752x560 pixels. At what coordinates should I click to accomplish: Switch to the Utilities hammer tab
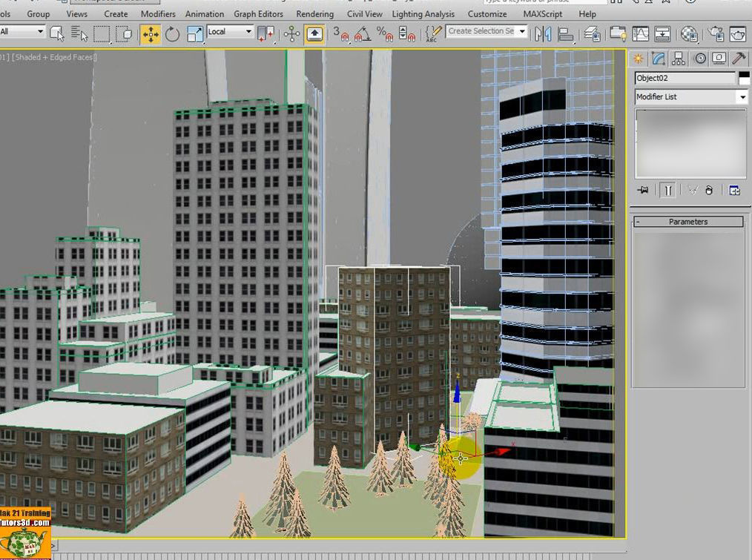coord(739,59)
